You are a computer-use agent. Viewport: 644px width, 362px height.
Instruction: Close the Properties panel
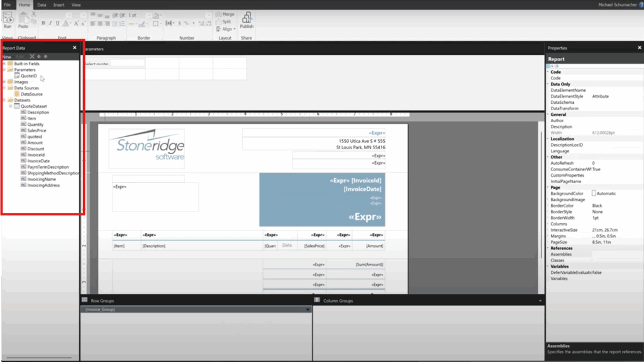[639, 48]
